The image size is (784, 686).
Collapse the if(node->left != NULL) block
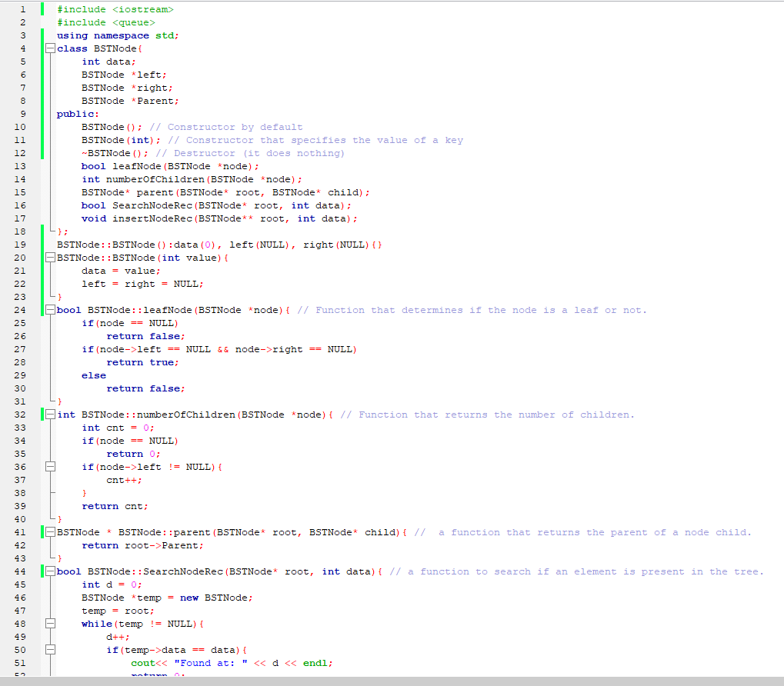pos(49,467)
